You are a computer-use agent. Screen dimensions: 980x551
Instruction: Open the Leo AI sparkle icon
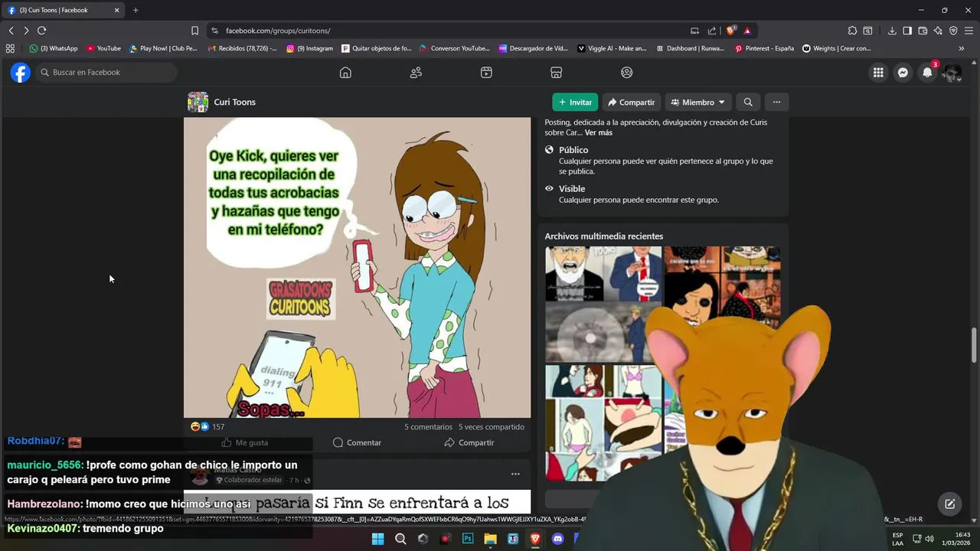point(938,31)
